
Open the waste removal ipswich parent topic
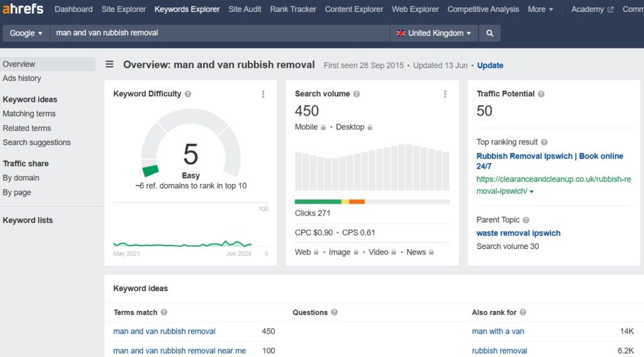pyautogui.click(x=518, y=233)
